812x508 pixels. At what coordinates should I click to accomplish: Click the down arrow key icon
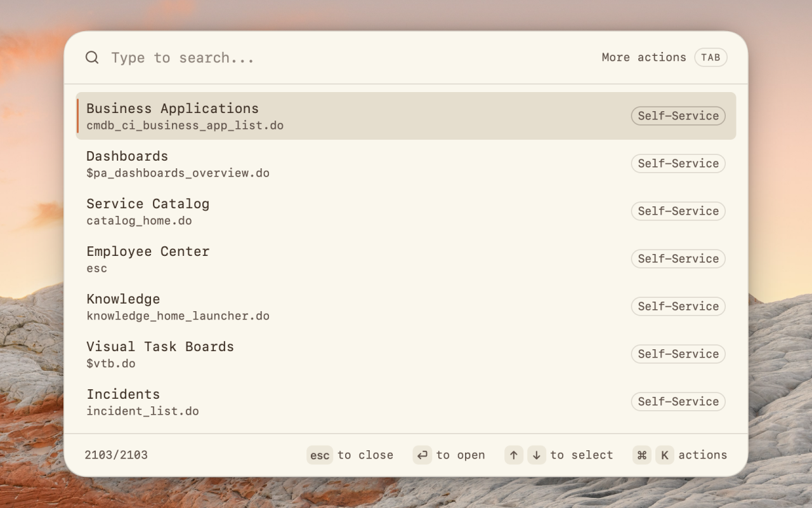(537, 455)
